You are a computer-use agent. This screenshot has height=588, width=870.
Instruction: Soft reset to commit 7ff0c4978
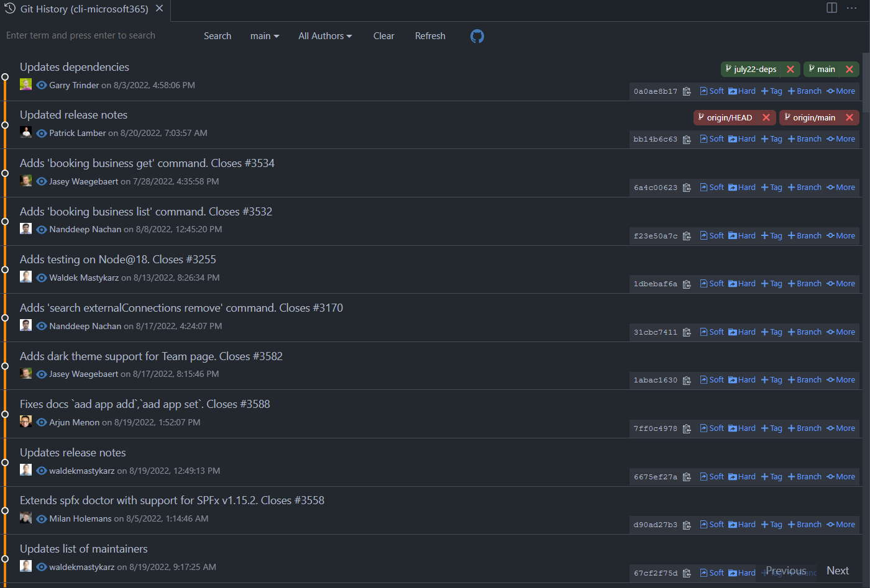click(x=712, y=428)
